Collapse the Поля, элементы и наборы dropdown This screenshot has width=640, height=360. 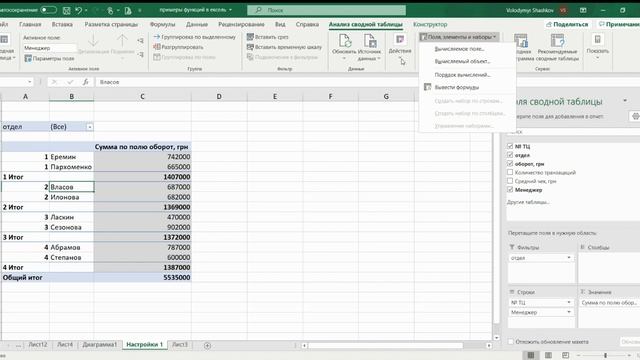[459, 37]
